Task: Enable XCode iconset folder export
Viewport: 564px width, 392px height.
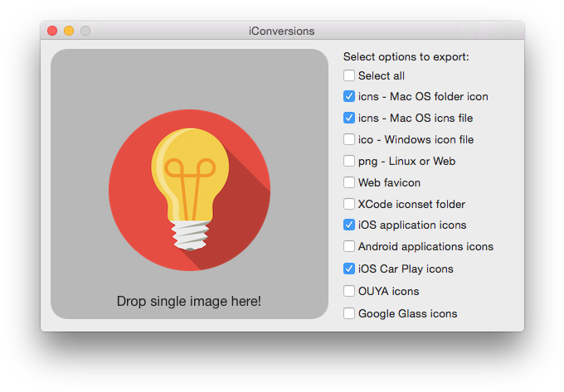Action: pyautogui.click(x=349, y=204)
